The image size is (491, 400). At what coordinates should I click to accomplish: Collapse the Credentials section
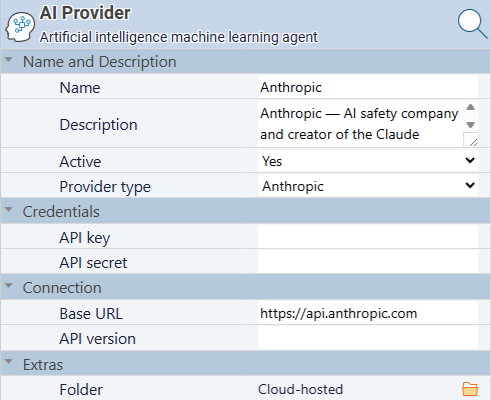point(9,210)
